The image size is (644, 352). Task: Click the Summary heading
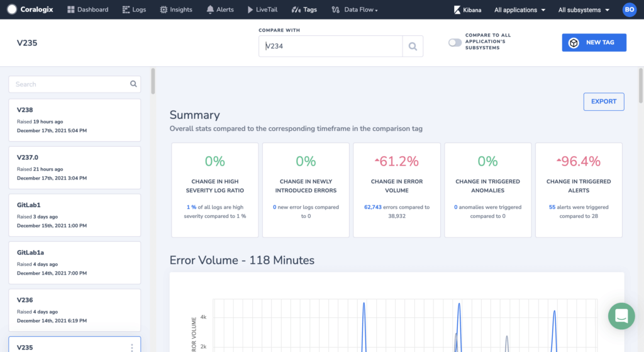[x=195, y=115]
